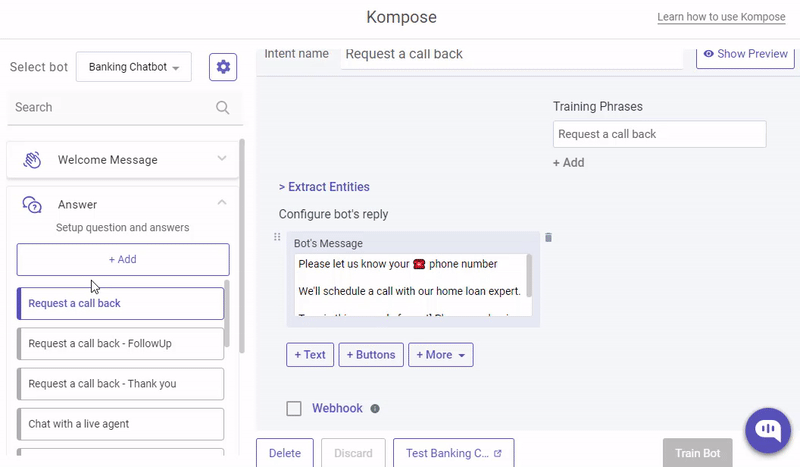Viewport: 800px width, 467px height.
Task: Click the Bot's Message text area scrollbar
Action: tap(529, 276)
